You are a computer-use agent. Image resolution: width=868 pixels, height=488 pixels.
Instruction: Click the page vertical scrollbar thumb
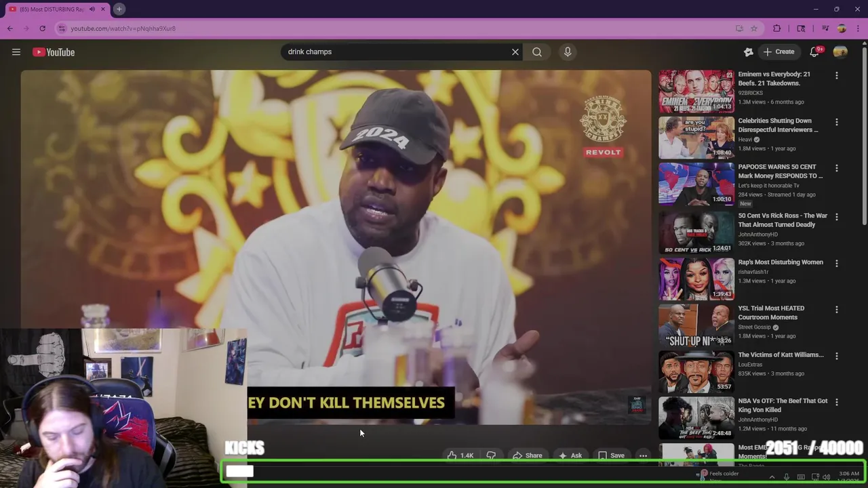pos(864,136)
